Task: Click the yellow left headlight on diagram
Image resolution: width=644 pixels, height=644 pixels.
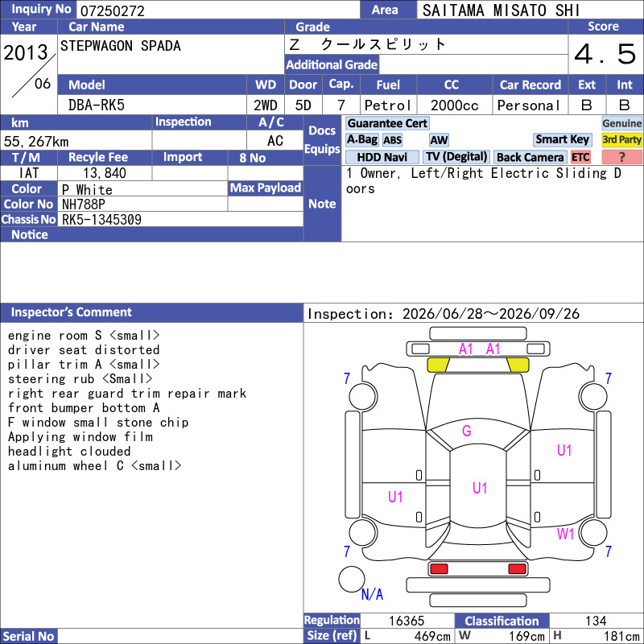Action: pos(438,365)
